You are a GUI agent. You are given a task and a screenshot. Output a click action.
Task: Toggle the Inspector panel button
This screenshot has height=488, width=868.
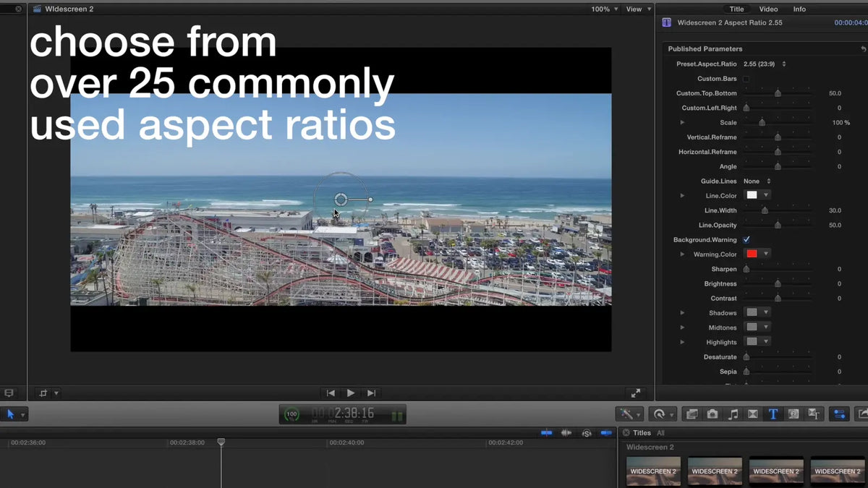(x=839, y=414)
